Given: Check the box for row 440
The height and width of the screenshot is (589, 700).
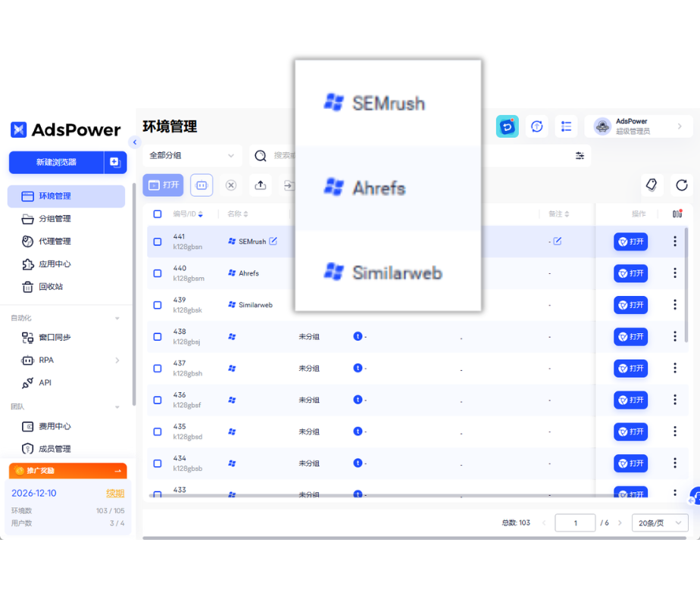Looking at the screenshot, I should (158, 273).
